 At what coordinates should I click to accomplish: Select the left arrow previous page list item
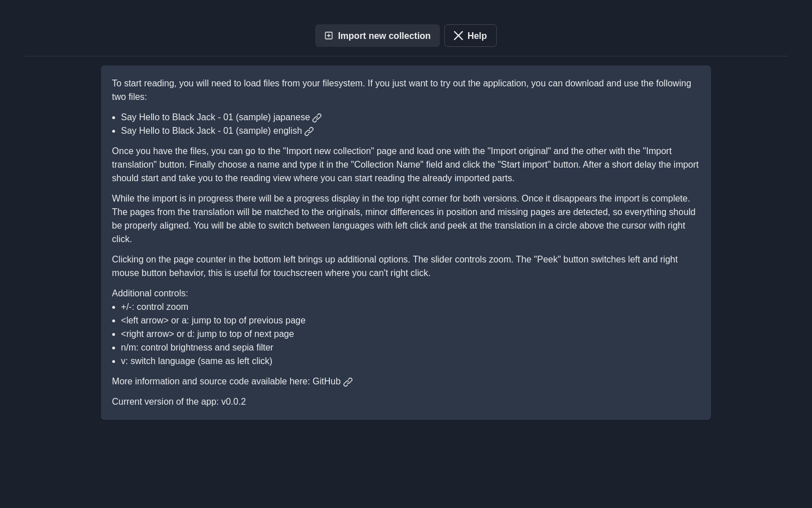point(213,321)
